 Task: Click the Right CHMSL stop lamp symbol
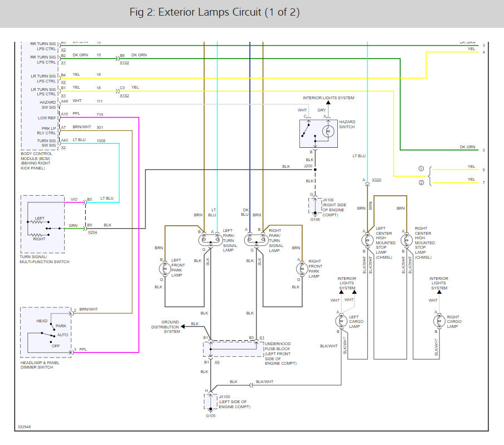point(406,240)
